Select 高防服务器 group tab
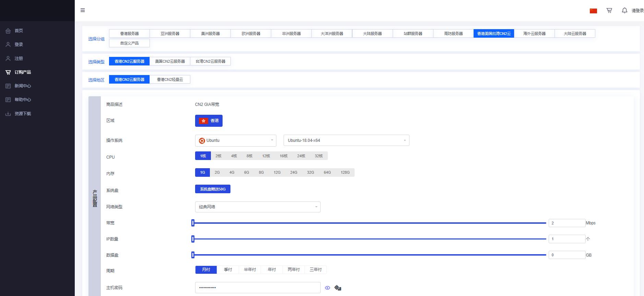644x296 pixels. click(x=453, y=34)
